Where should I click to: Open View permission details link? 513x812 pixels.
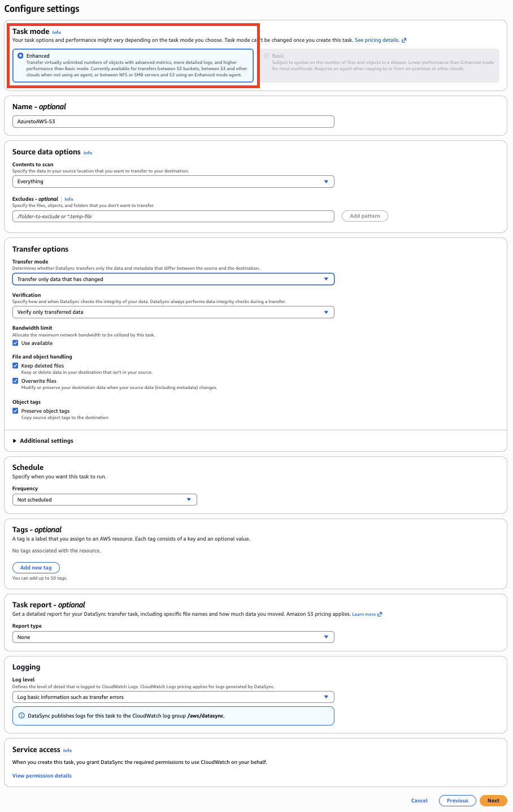tap(42, 776)
